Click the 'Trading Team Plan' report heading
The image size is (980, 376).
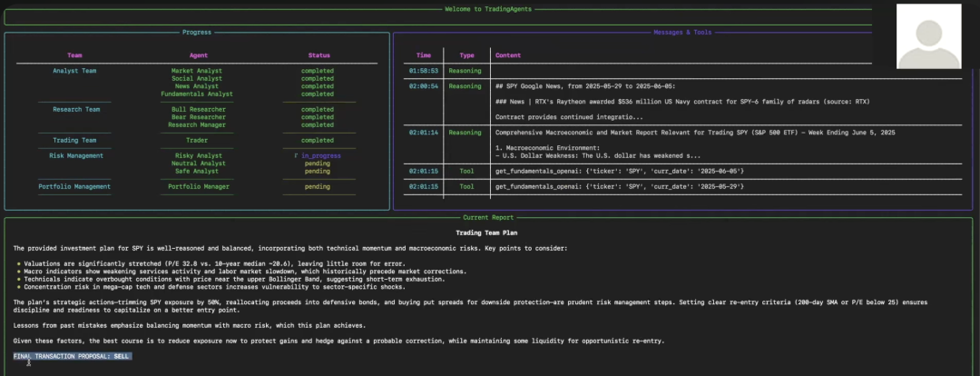[489, 233]
